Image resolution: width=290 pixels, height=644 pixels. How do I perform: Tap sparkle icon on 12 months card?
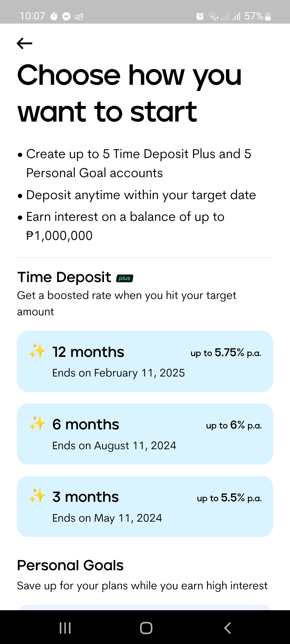click(x=37, y=350)
